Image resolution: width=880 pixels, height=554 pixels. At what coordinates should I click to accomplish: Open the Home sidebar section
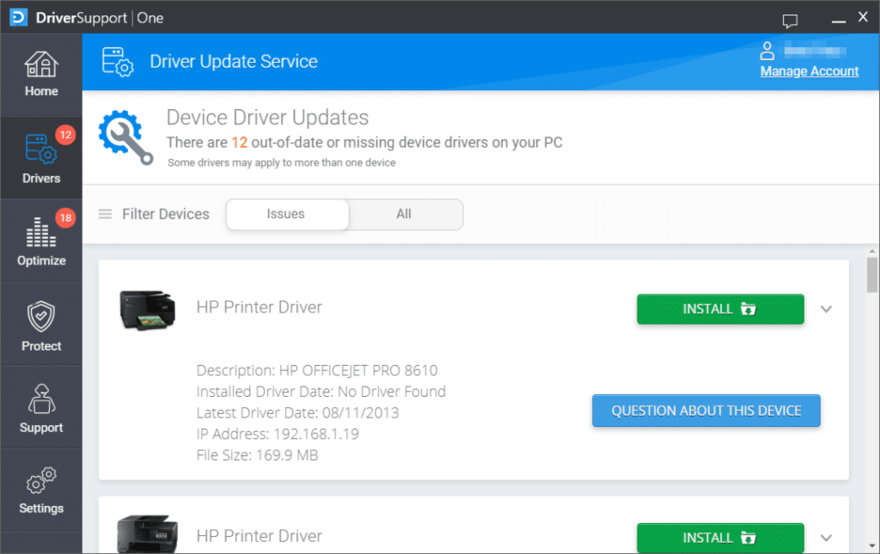click(x=41, y=74)
